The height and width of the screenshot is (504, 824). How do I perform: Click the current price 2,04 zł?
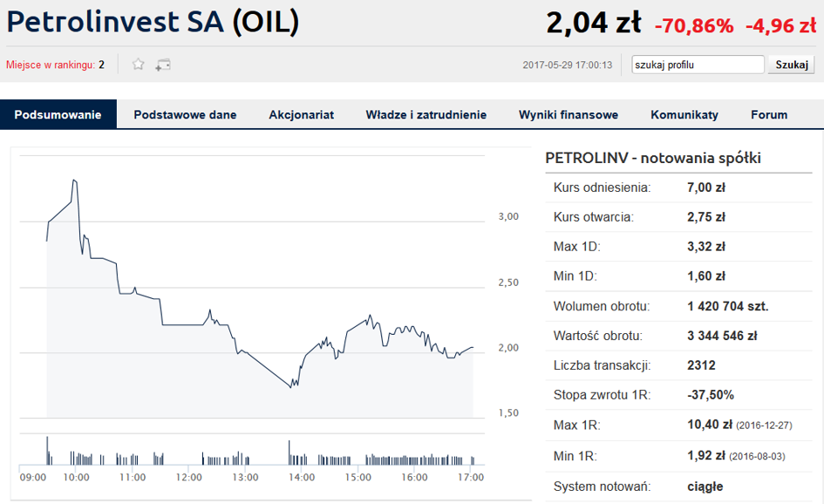(x=593, y=24)
